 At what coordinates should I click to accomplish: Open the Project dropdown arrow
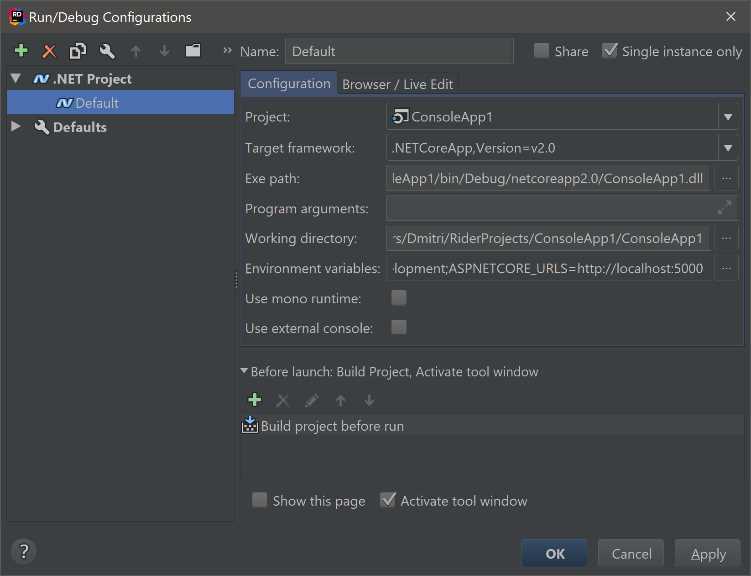click(x=728, y=117)
